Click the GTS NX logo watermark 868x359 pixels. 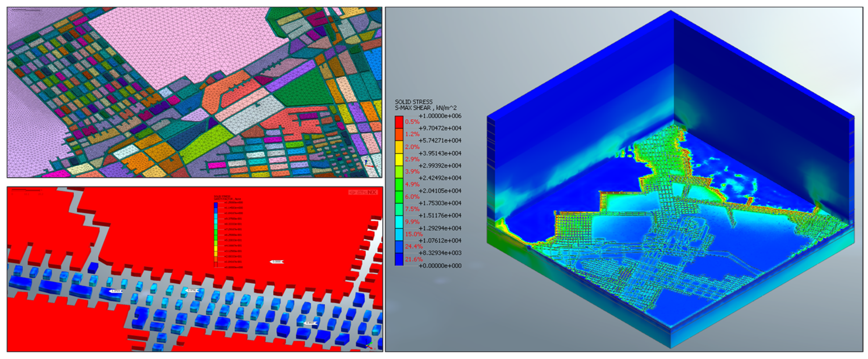pos(363,192)
